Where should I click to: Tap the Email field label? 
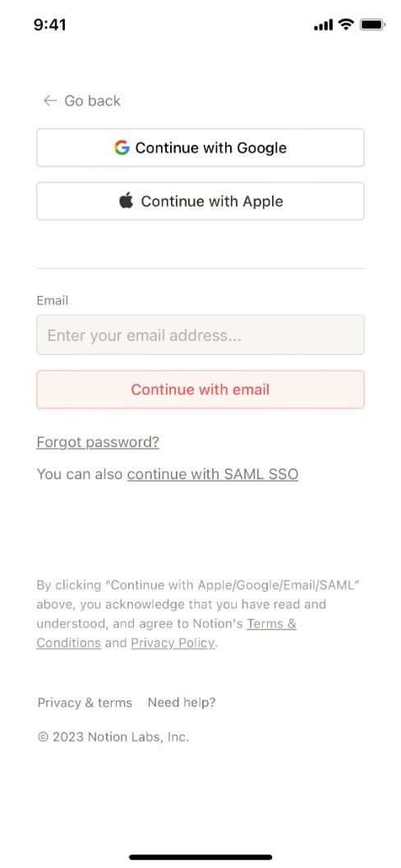pyautogui.click(x=53, y=301)
